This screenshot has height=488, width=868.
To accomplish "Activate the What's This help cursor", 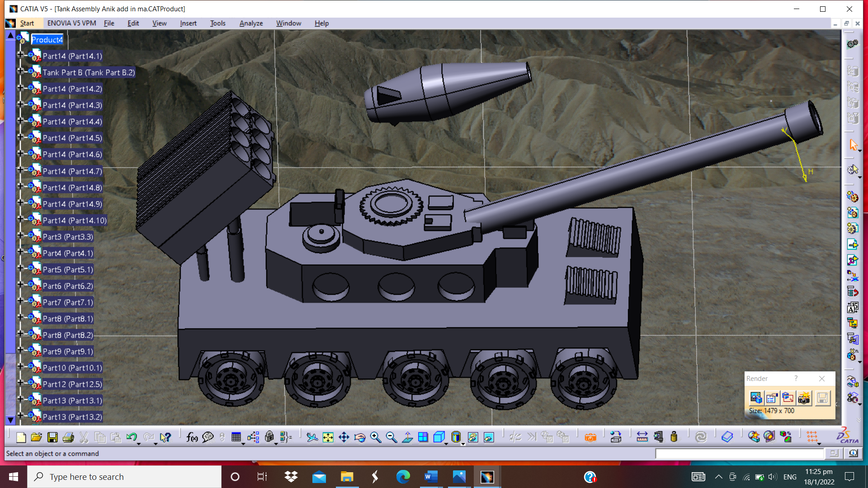I will [x=166, y=437].
